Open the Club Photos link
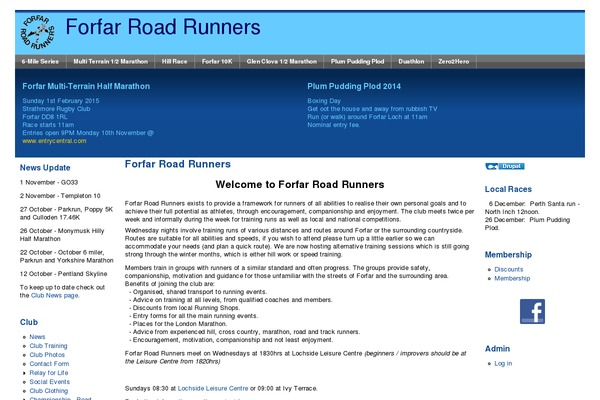The width and height of the screenshot is (600, 400). pyautogui.click(x=47, y=355)
